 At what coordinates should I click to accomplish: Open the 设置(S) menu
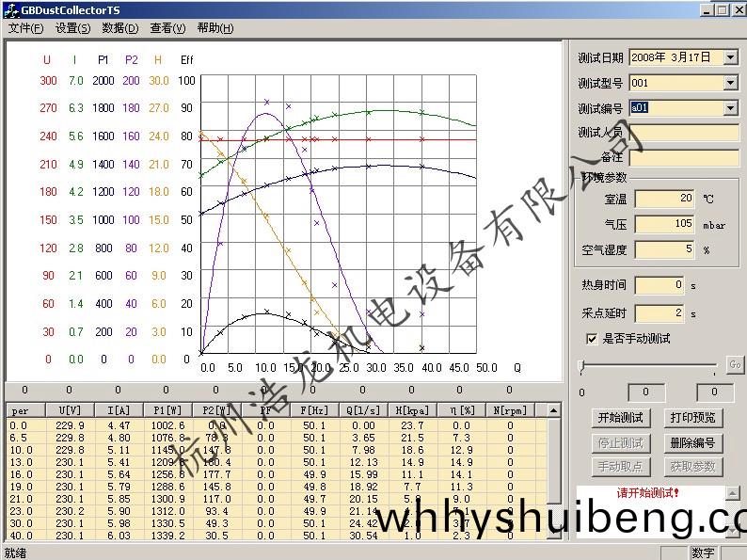(72, 28)
